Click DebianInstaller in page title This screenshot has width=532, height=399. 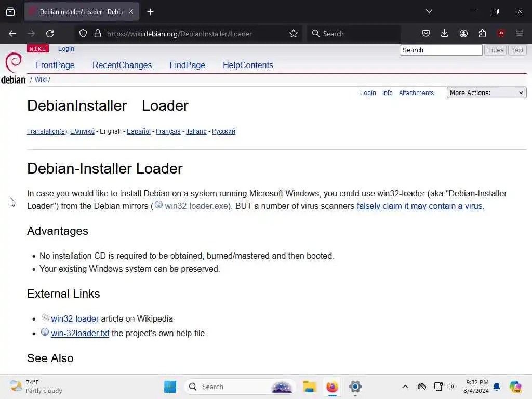pyautogui.click(x=77, y=105)
